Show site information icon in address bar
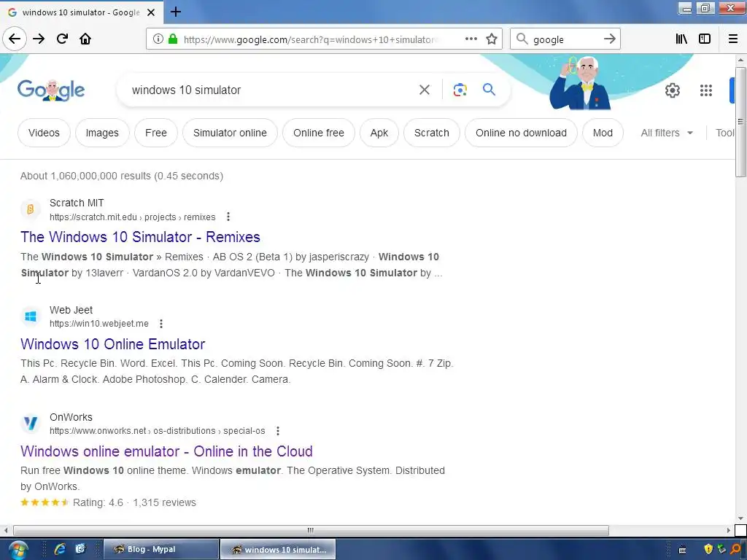 (x=158, y=39)
